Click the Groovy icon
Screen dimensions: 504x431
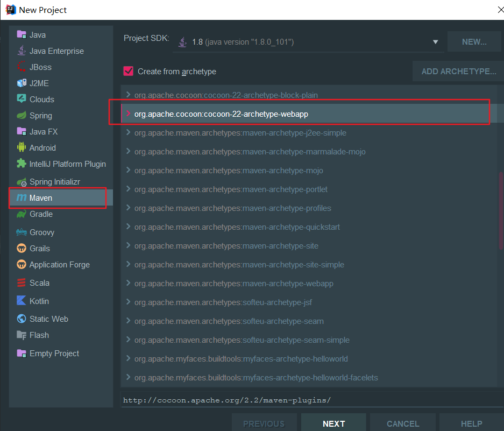(22, 232)
